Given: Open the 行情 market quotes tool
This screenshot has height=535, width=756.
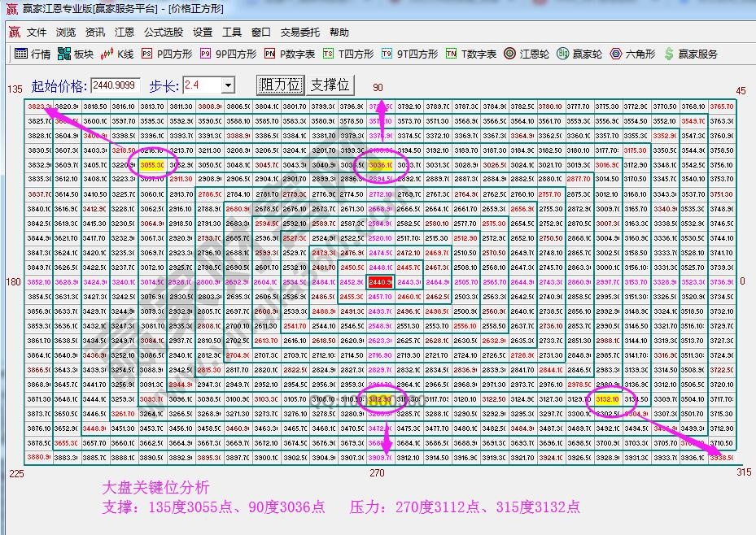Looking at the screenshot, I should (33, 54).
